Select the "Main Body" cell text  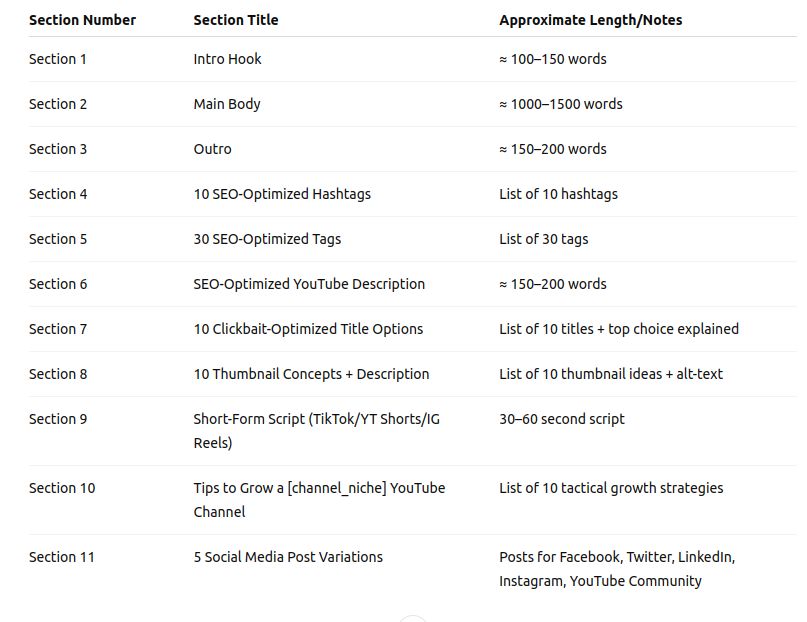(x=227, y=104)
